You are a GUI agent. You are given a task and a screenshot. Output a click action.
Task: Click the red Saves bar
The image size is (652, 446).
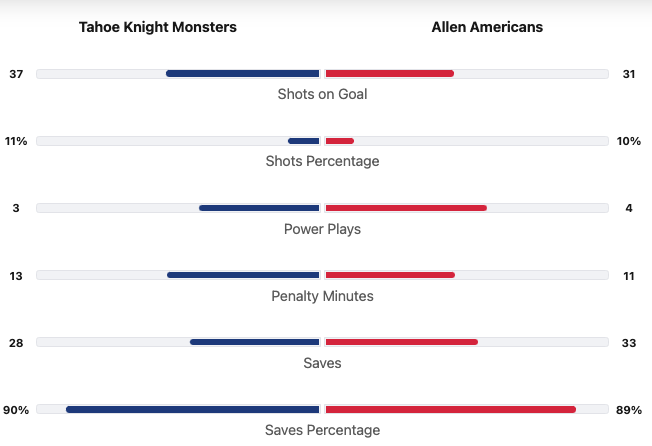(x=401, y=342)
